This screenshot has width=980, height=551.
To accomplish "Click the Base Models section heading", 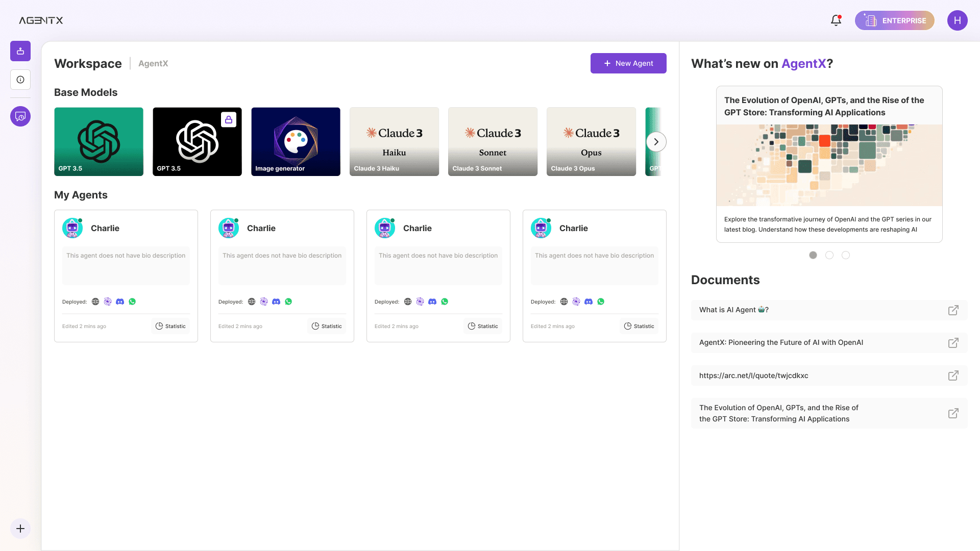I will (86, 92).
